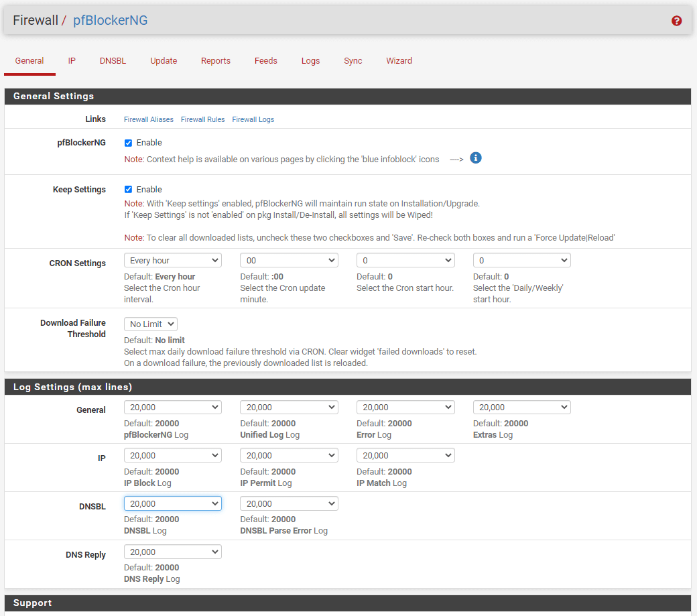The height and width of the screenshot is (616, 697).
Task: Change the DNS Reply Log line limit
Action: 172,552
